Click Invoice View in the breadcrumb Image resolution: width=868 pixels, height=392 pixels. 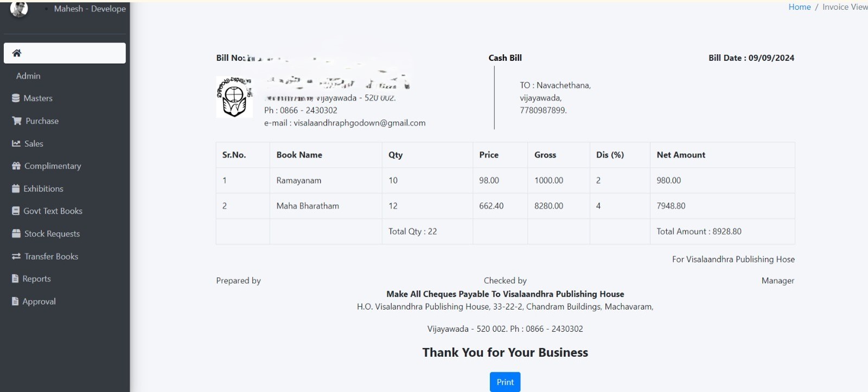pyautogui.click(x=844, y=7)
